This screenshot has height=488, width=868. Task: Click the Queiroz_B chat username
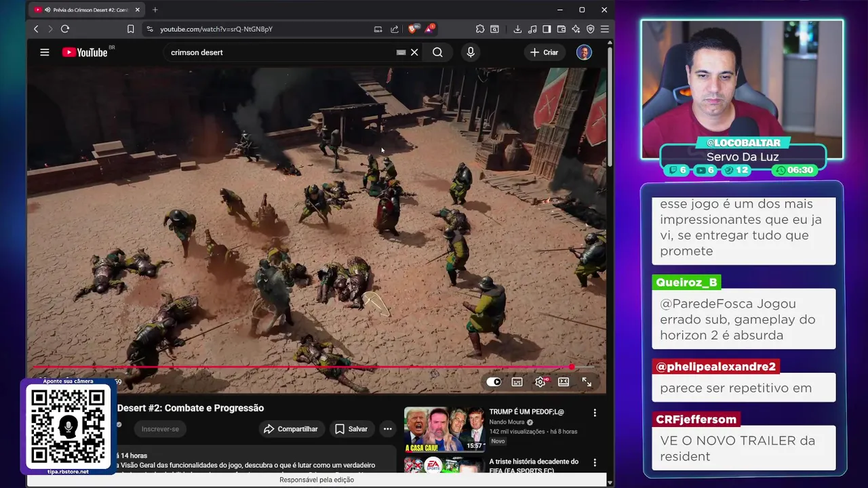coord(686,282)
